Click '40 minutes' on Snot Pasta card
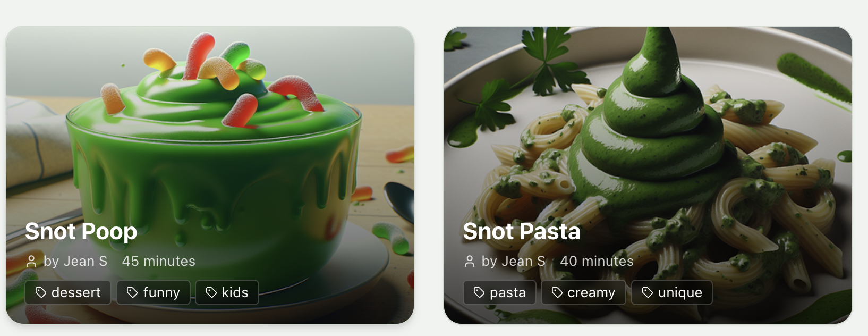 tap(597, 261)
